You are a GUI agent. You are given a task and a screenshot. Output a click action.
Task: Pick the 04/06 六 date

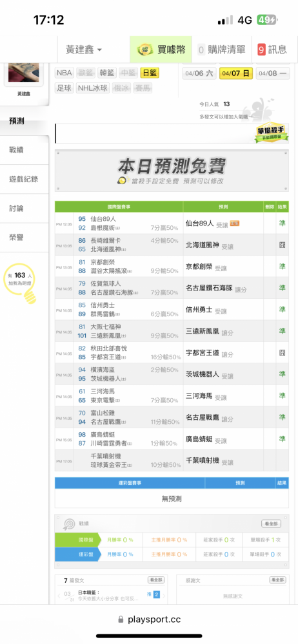[199, 73]
